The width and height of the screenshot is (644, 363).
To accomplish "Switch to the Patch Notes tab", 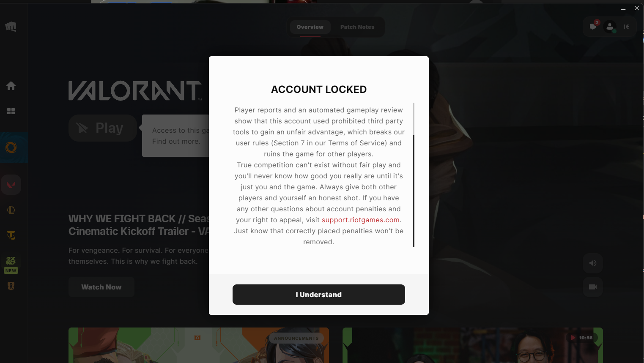I will pyautogui.click(x=357, y=27).
